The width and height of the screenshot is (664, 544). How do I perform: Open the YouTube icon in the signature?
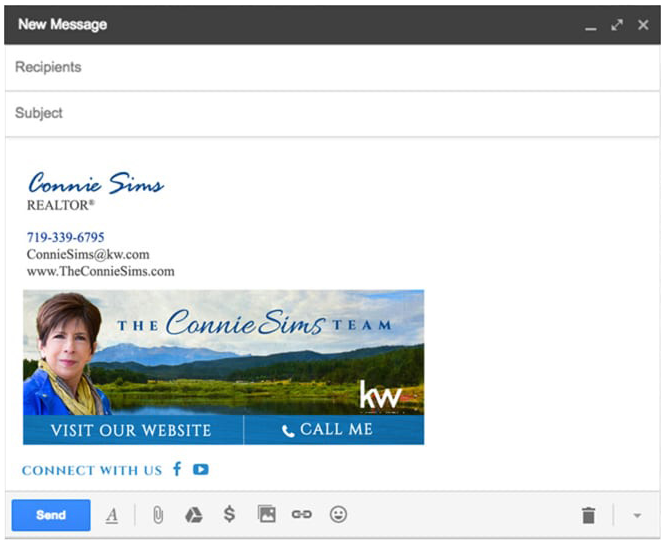(x=201, y=469)
